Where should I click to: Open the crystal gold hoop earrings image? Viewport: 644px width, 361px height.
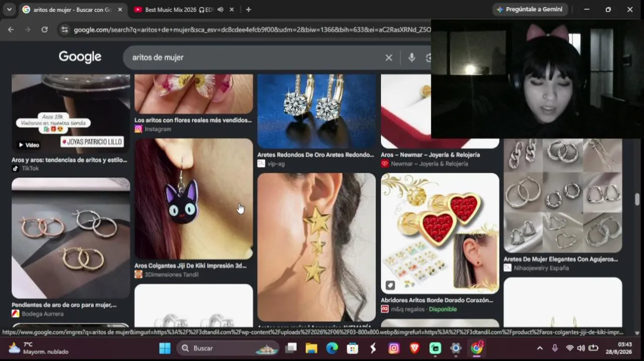[x=316, y=111]
